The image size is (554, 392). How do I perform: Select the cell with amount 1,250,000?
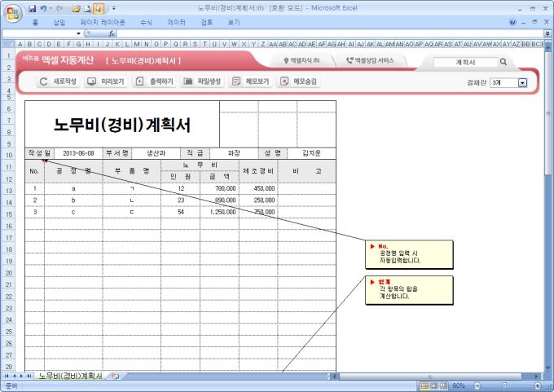click(219, 212)
